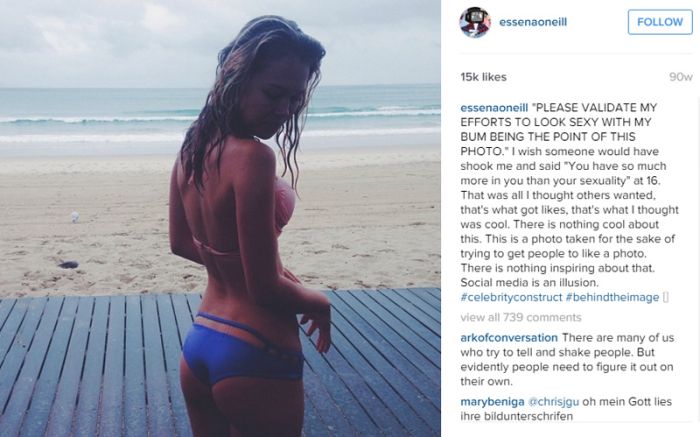This screenshot has width=700, height=437.
Task: Click the FOLLOW button
Action: 660,22
